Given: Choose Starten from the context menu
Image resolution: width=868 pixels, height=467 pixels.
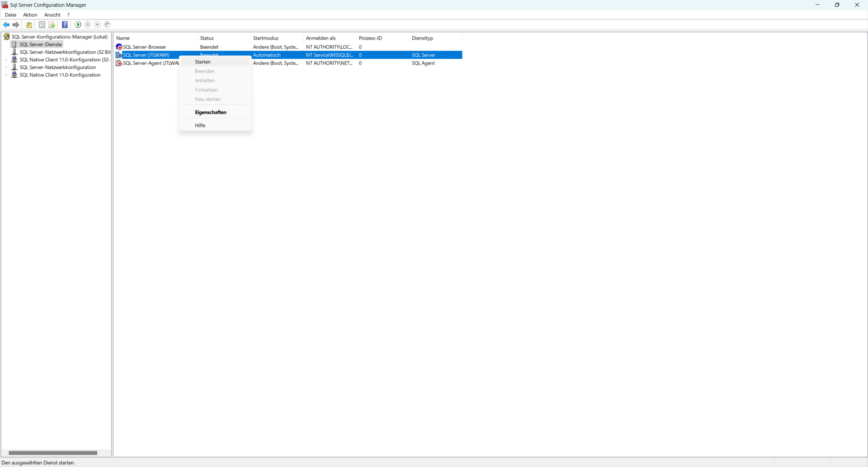Looking at the screenshot, I should pyautogui.click(x=215, y=62).
